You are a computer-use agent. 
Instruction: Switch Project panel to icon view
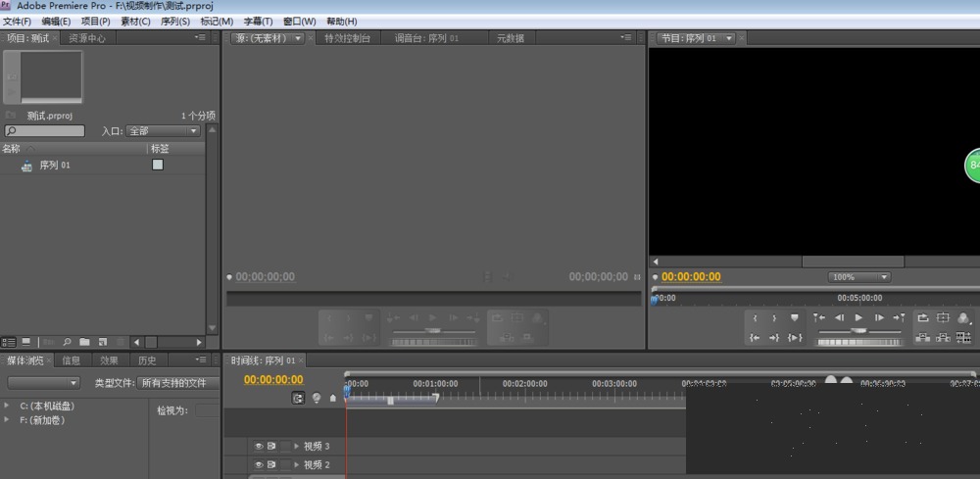click(x=26, y=342)
